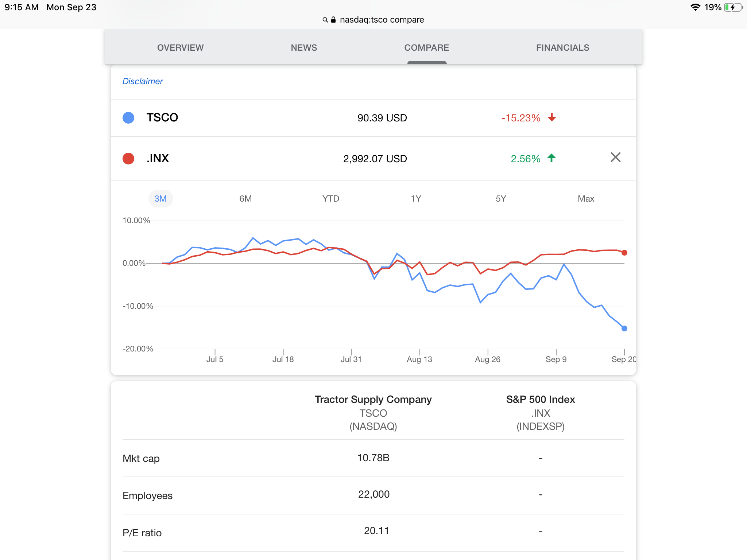Click the red endpoint dot on chart

coord(624,253)
